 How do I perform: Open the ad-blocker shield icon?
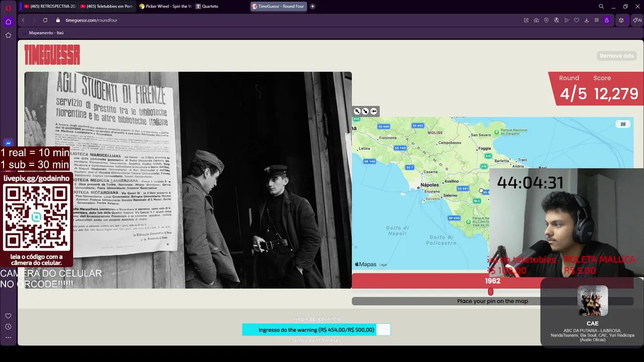[546, 20]
